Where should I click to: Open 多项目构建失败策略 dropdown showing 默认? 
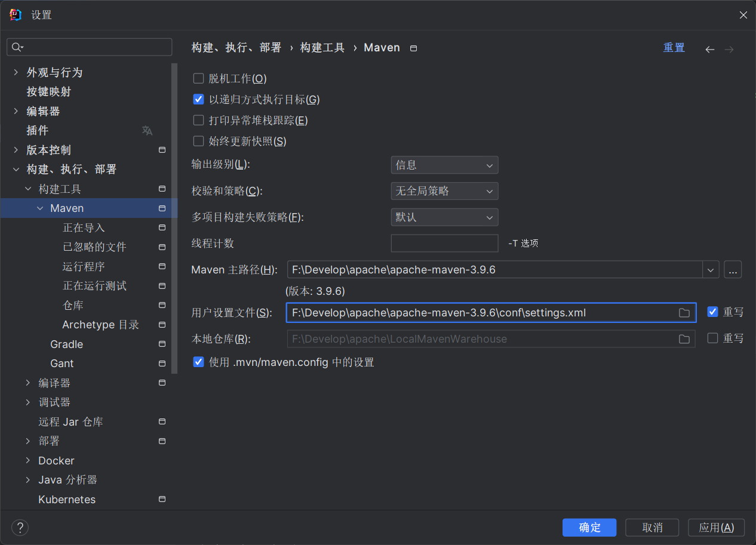point(444,217)
